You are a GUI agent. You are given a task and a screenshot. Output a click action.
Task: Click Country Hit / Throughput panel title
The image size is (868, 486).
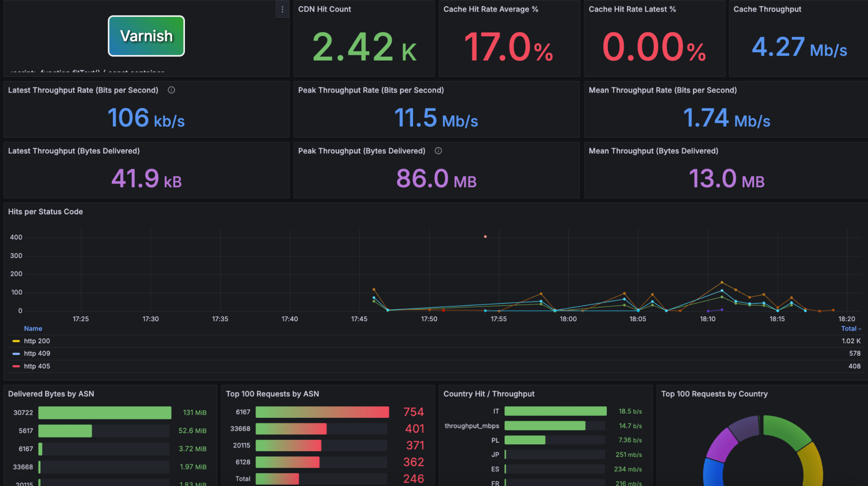click(x=489, y=394)
